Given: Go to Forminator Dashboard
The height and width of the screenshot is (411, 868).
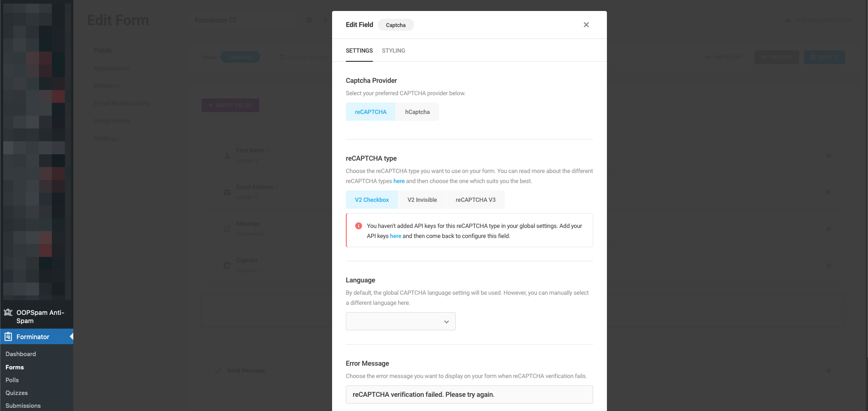Looking at the screenshot, I should (x=21, y=354).
